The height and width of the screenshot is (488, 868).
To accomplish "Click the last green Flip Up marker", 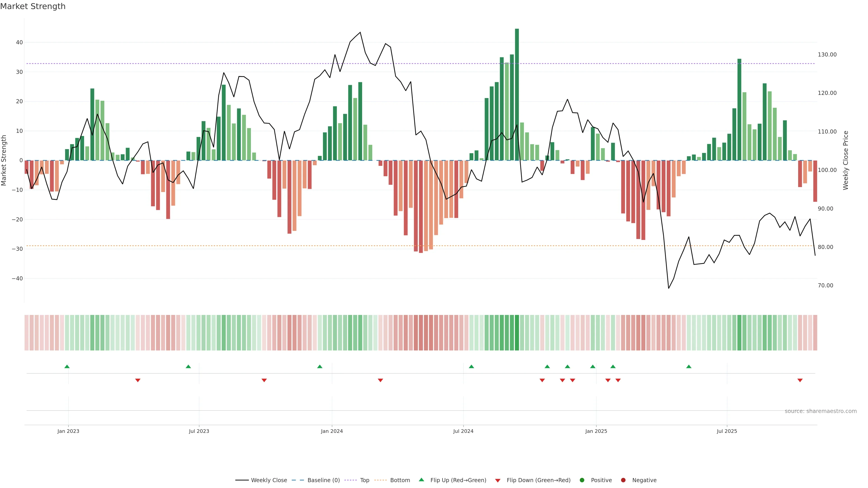I will 689,366.
